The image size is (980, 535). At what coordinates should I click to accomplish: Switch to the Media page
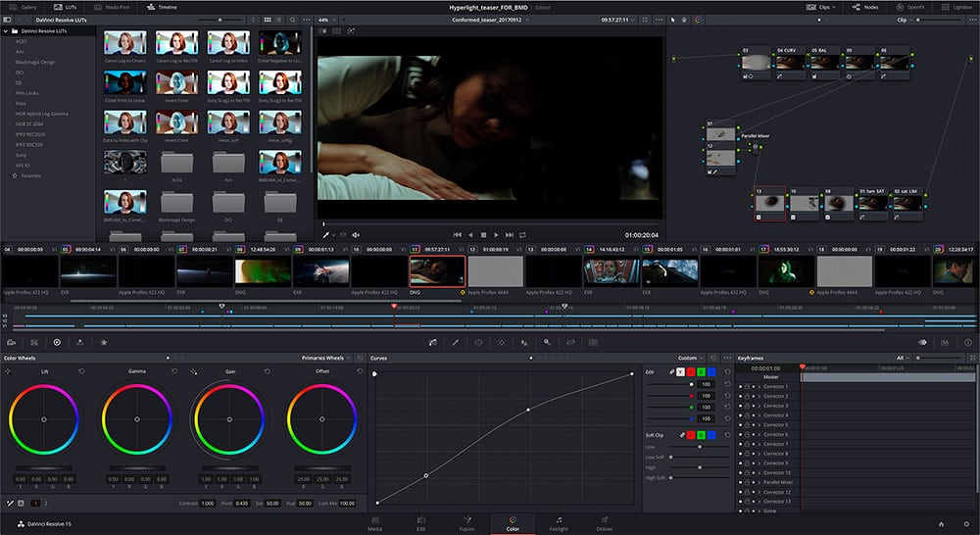[x=375, y=524]
